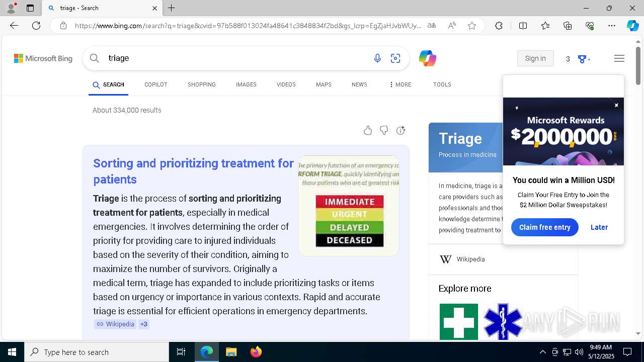Switch to the COPILOT tab

tap(155, 84)
